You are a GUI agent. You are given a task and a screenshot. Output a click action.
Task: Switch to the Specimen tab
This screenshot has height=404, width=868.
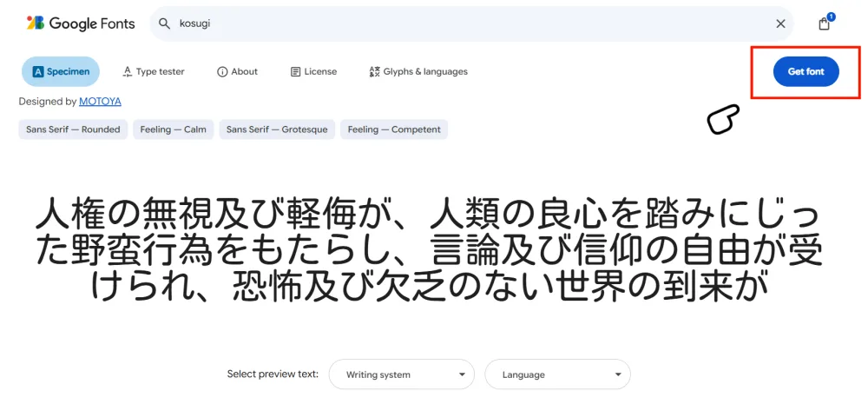pyautogui.click(x=61, y=72)
